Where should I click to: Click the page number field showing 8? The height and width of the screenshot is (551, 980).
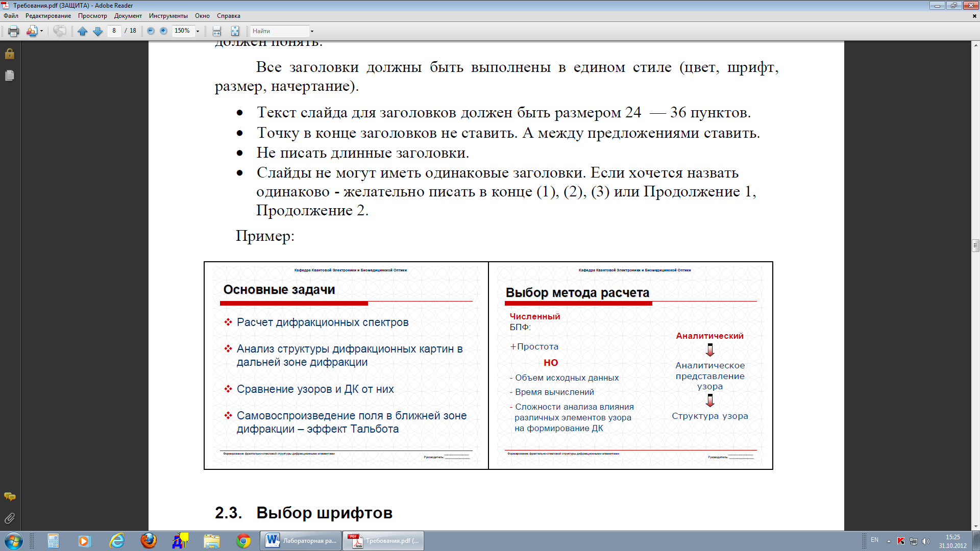(x=114, y=31)
